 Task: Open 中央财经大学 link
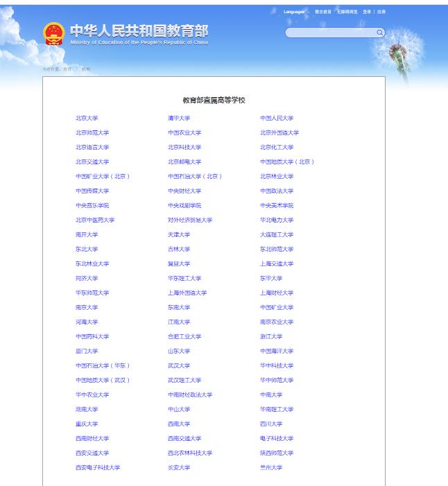[184, 191]
